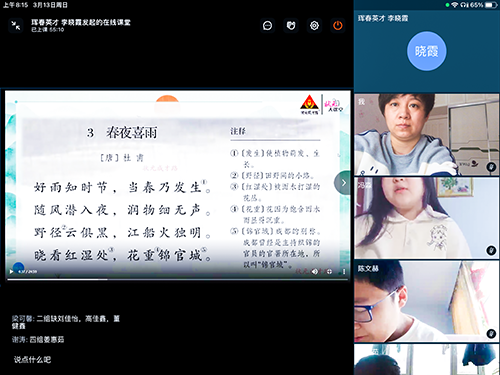This screenshot has height=375, width=500.
Task: Tap the poem title 春夜喜雨 on slide
Action: [x=132, y=133]
